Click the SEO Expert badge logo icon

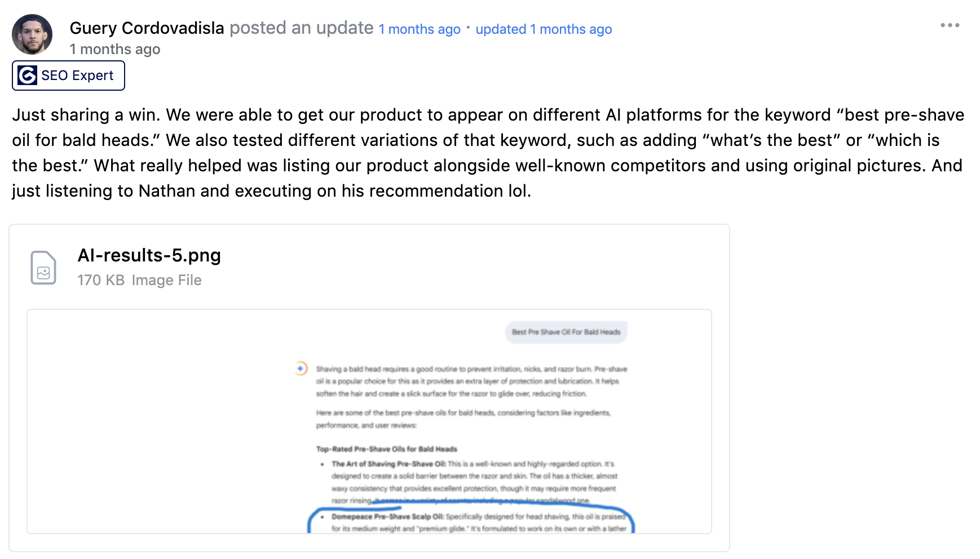point(27,76)
